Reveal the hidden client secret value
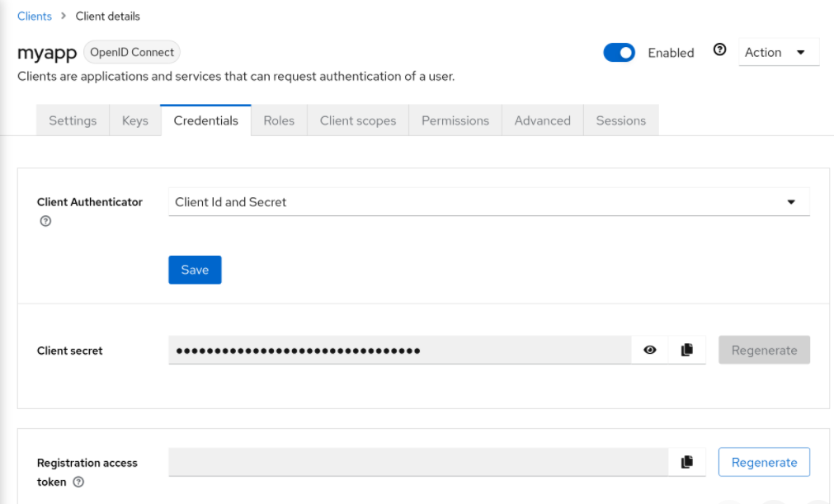Image resolution: width=834 pixels, height=504 pixels. (650, 349)
